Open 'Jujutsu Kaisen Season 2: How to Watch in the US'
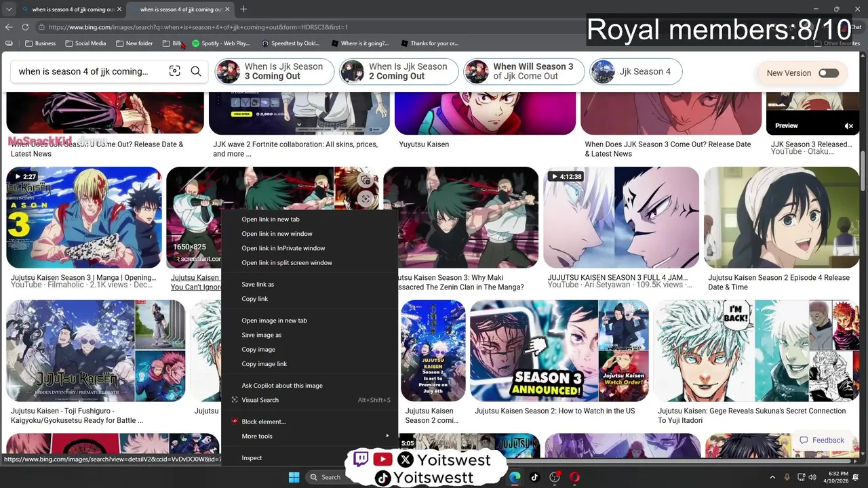868x488 pixels. pos(559,351)
